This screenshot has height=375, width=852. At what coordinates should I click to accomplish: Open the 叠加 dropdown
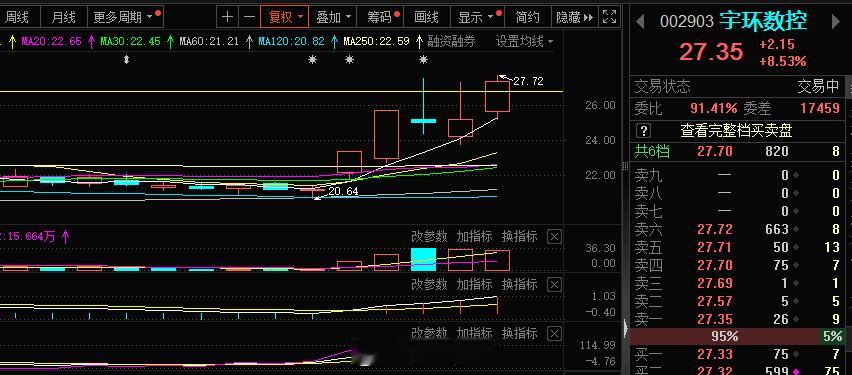[333, 17]
